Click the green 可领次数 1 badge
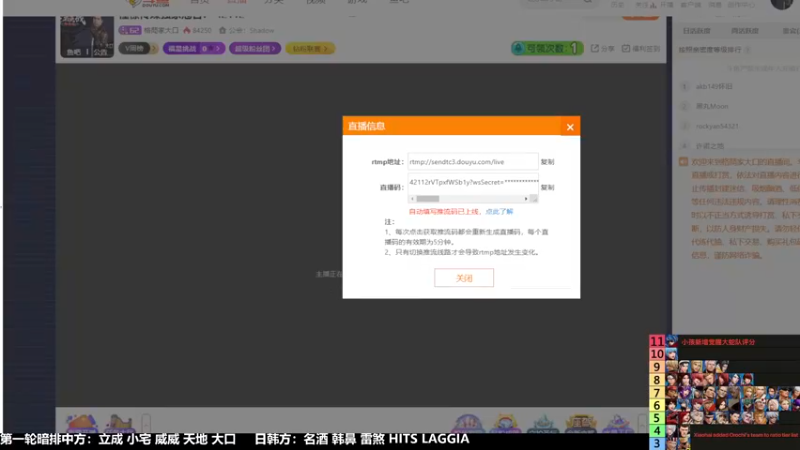Screen dimensions: 800x450 (547, 48)
